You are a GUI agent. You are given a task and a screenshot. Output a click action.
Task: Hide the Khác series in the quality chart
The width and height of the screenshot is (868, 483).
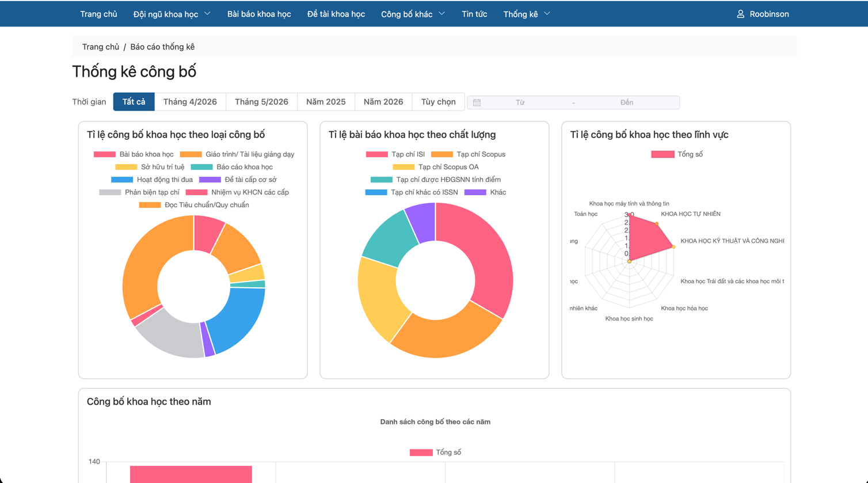(485, 192)
